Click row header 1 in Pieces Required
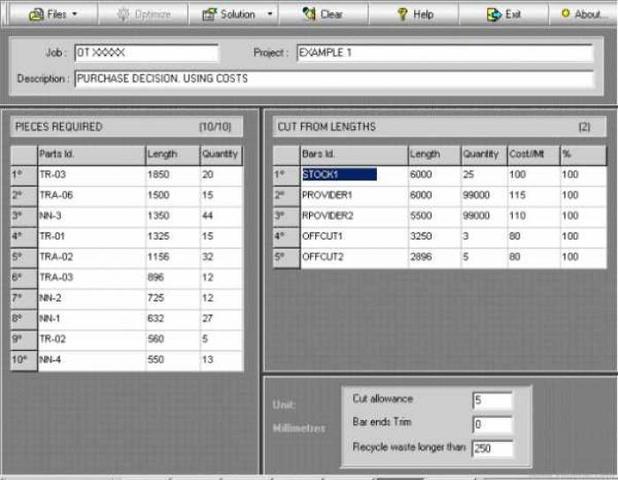Viewport: 618px width, 480px height. click(24, 175)
